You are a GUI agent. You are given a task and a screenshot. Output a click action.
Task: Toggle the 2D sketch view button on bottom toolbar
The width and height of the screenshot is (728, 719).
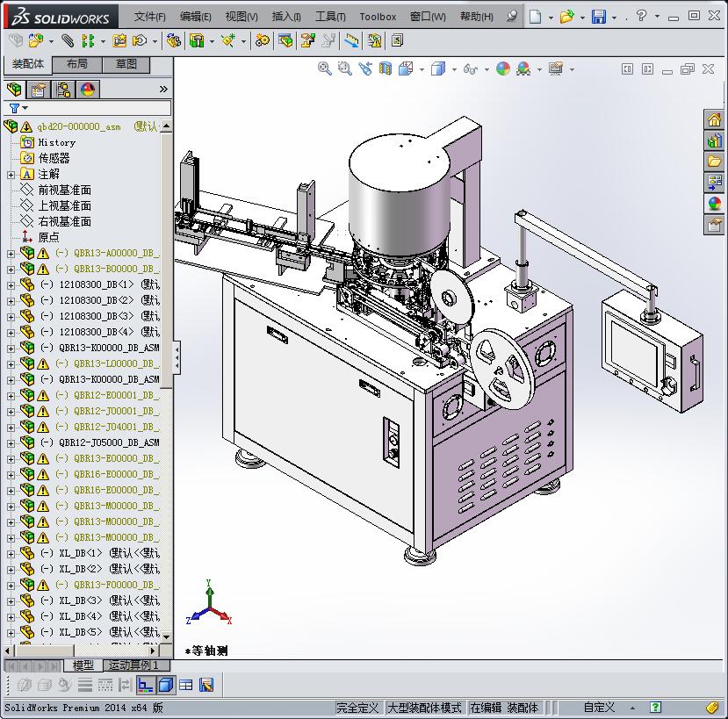click(x=145, y=685)
